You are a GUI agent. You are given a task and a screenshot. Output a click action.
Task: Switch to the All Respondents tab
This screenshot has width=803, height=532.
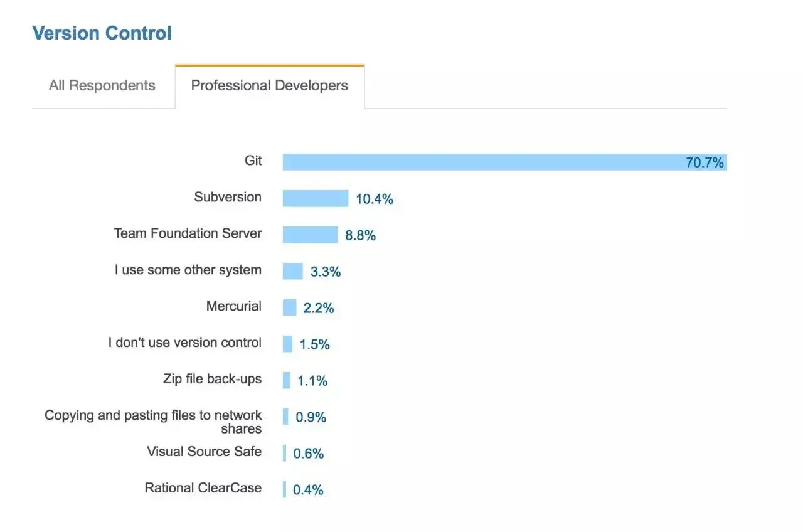[x=102, y=86]
